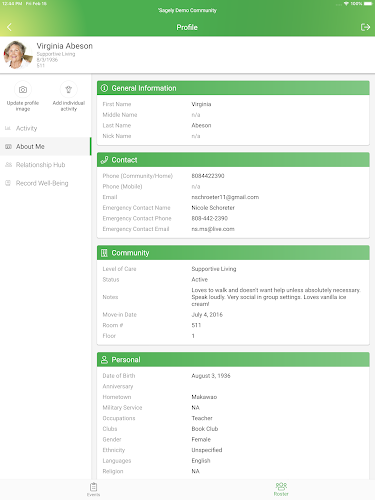Viewport: 375px width, 500px height.
Task: Click Occupations value Teacher
Action: tap(202, 418)
